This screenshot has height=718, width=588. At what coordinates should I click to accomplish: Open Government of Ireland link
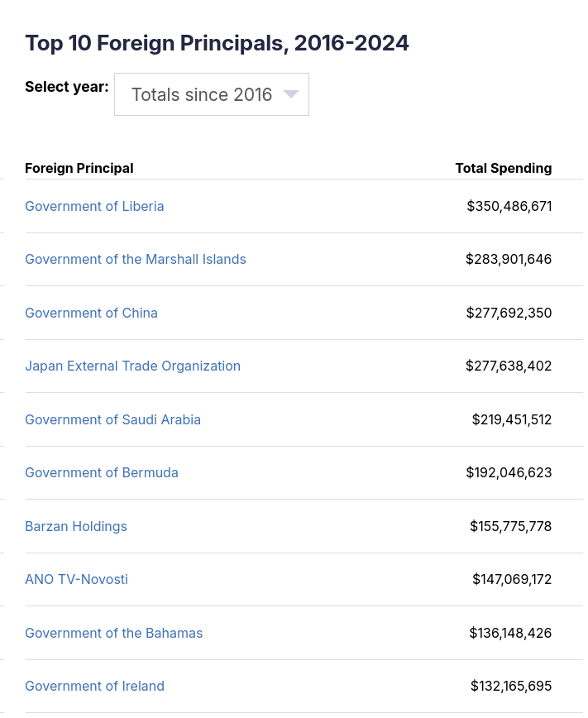point(95,686)
